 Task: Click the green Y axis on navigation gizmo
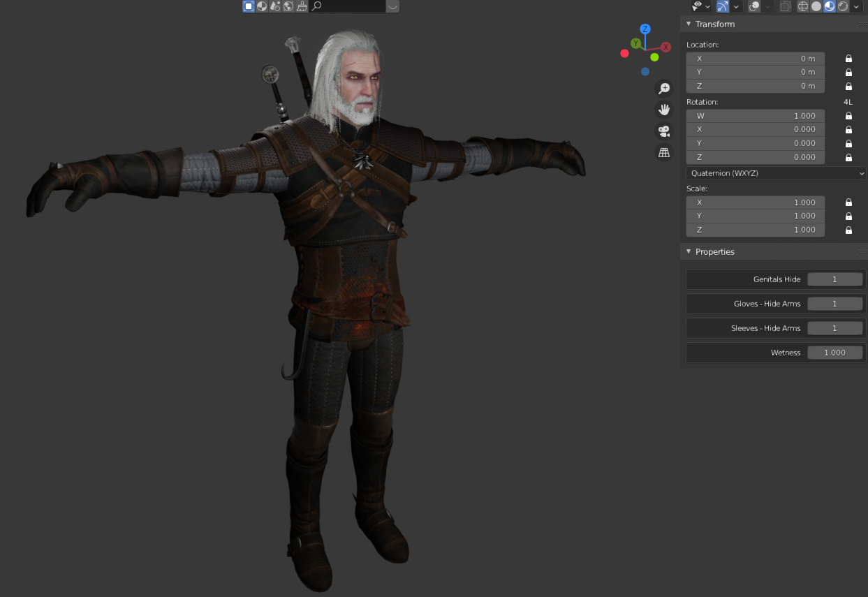coord(635,43)
